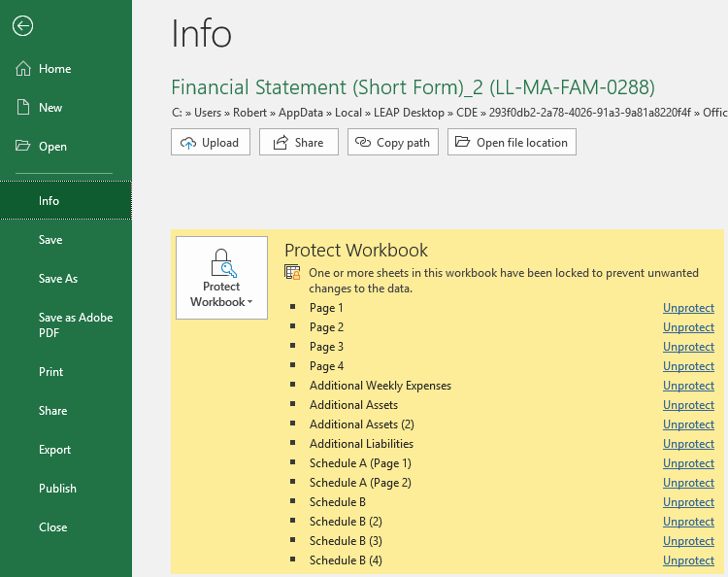
Task: Unprotect Schedule A (Page 2) sheet
Action: [688, 483]
